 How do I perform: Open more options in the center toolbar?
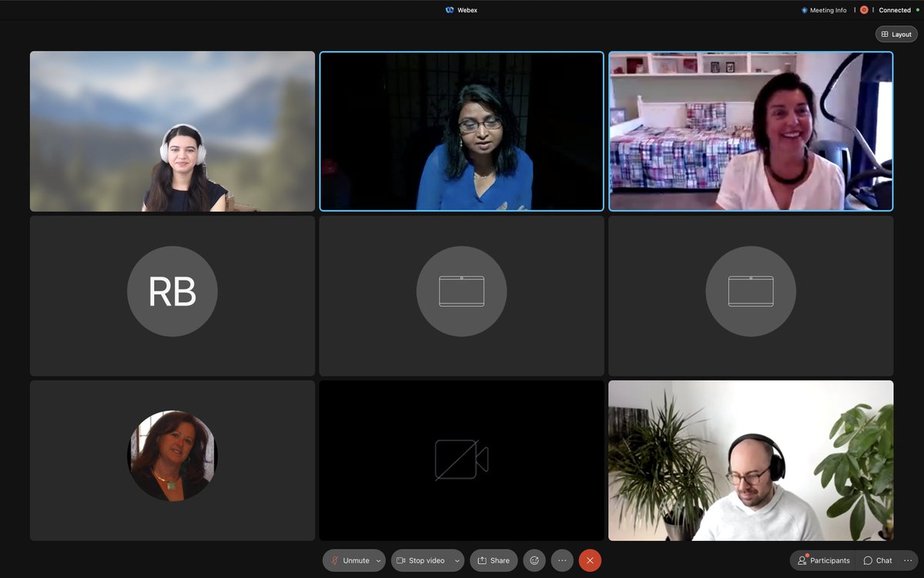point(562,560)
